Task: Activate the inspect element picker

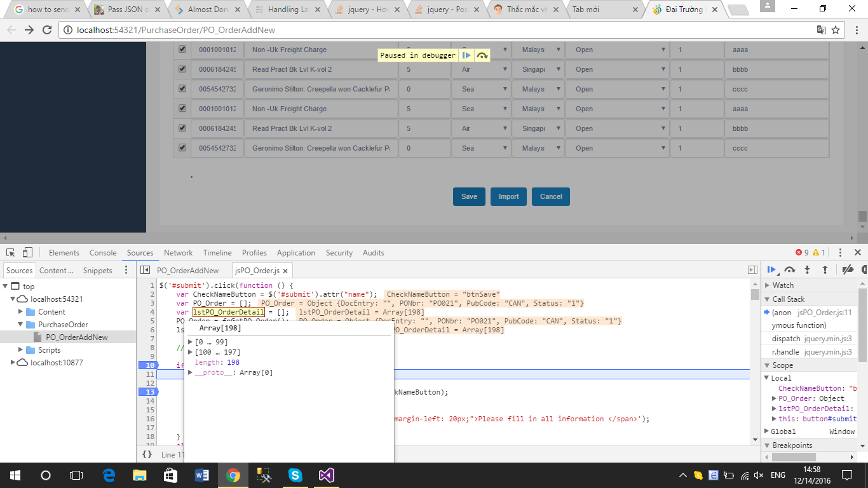Action: [x=11, y=253]
